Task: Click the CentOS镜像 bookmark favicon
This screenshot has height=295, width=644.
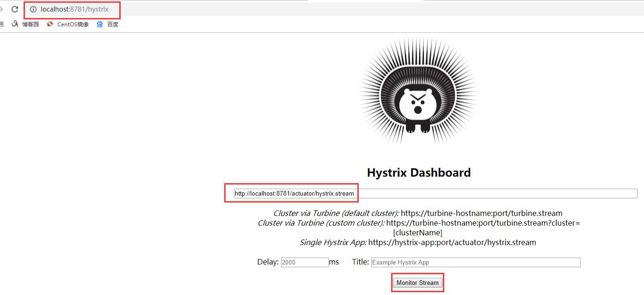Action: coord(50,25)
